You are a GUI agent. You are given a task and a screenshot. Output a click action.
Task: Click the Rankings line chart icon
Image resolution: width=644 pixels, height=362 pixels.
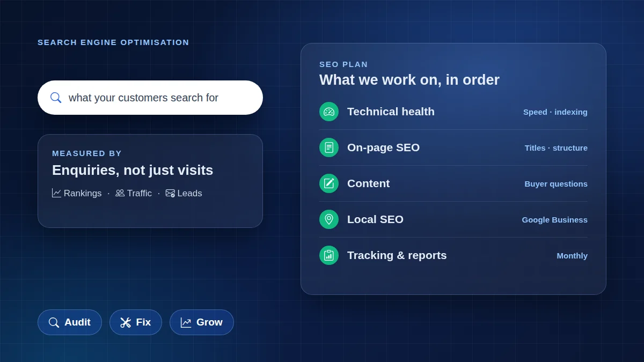click(x=56, y=193)
